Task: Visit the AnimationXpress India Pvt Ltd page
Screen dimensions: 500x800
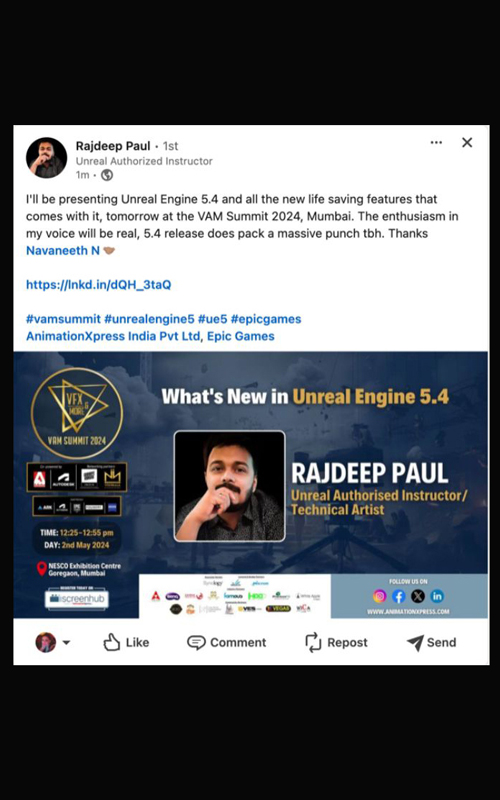Action: point(113,336)
